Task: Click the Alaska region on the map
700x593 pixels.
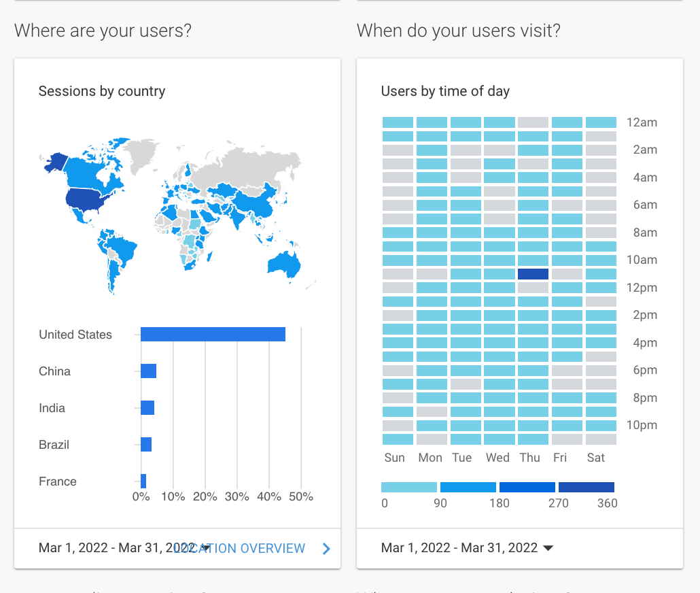Action: 56,162
